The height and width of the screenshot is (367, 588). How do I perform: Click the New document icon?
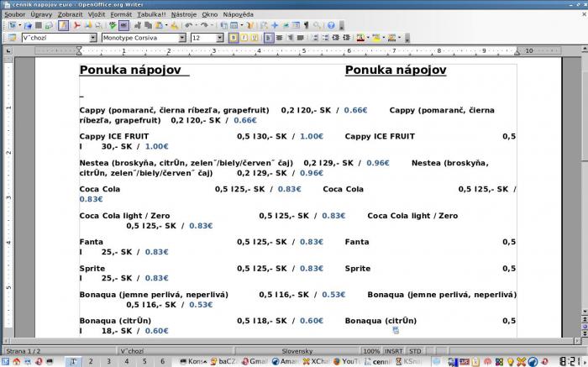13,25
